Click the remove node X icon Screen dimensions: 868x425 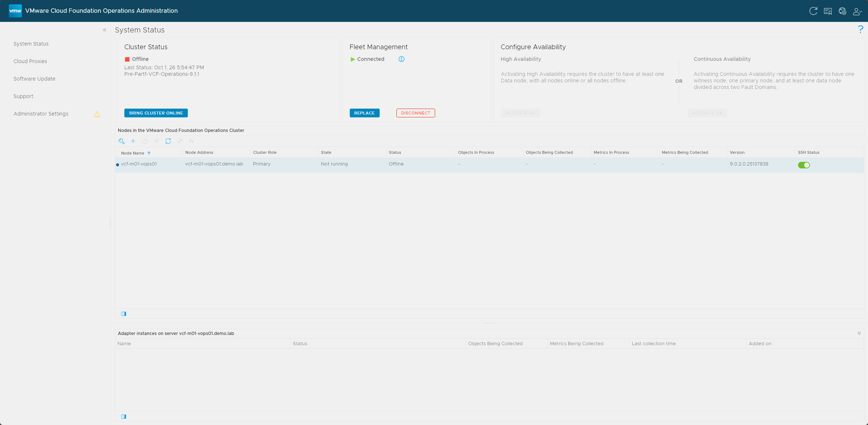click(x=156, y=141)
